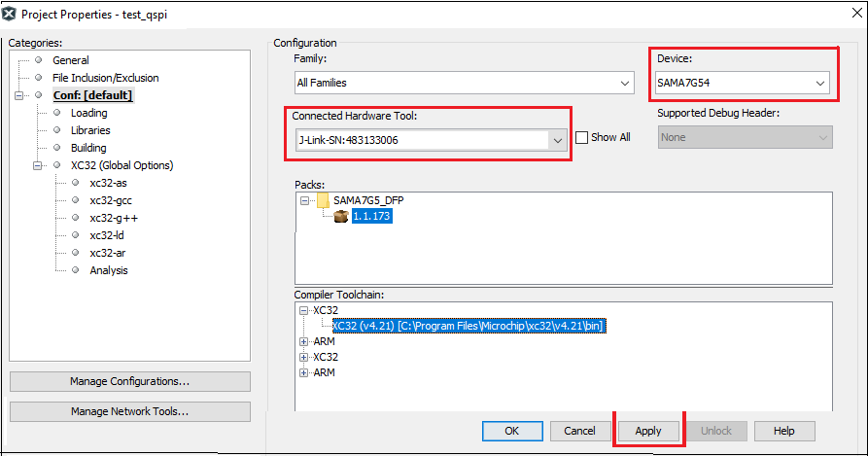The width and height of the screenshot is (868, 456).
Task: Collapse the SAMA7G5_DFP pack node
Action: click(x=304, y=200)
